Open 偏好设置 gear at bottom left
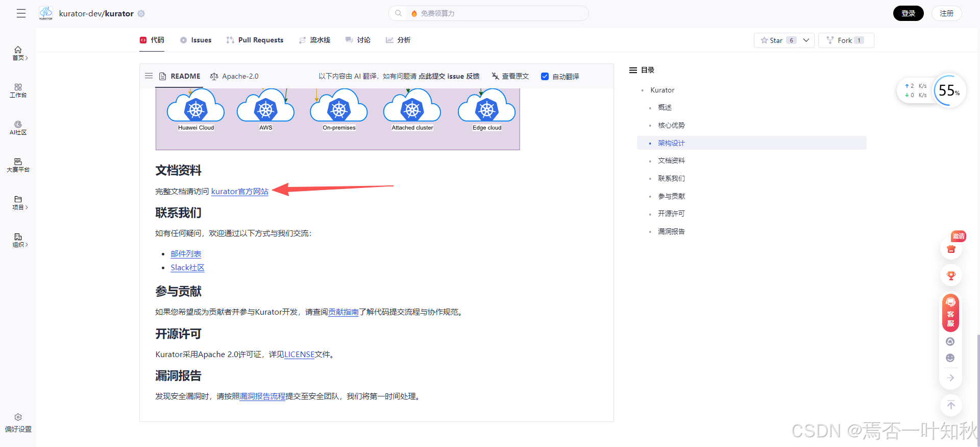Viewport: 980px width, 447px height. 18,417
